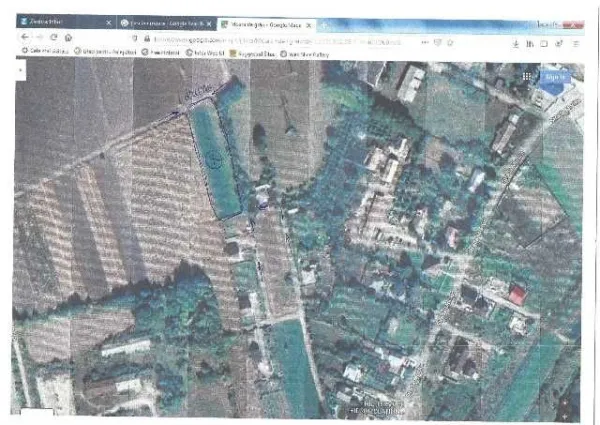Open the second bookmark in bookmarks bar
The width and height of the screenshot is (600, 425).
click(x=105, y=51)
